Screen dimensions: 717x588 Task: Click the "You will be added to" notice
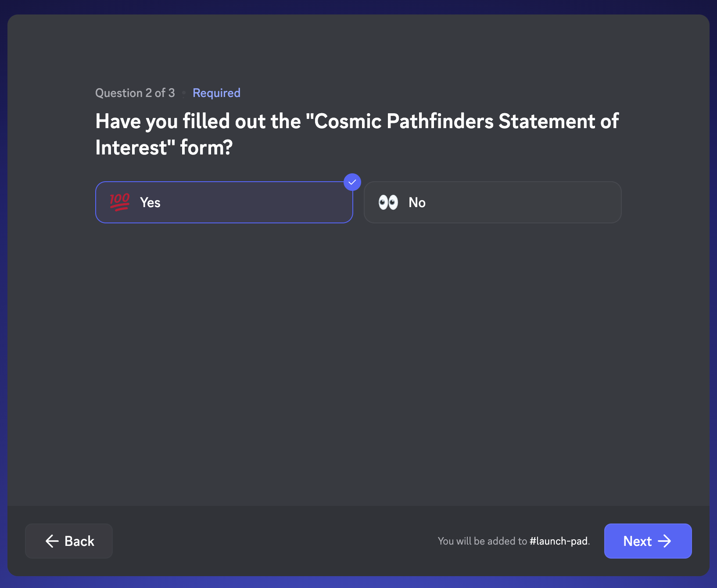(x=482, y=541)
